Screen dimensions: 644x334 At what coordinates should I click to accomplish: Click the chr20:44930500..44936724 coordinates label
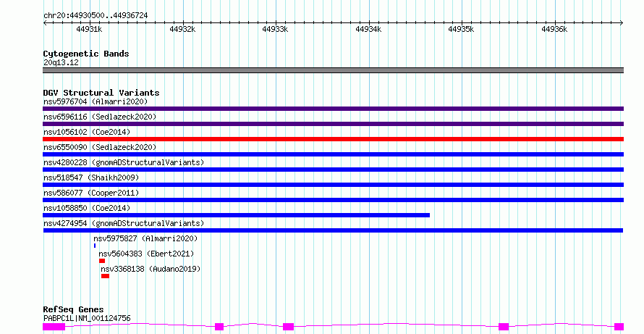96,15
